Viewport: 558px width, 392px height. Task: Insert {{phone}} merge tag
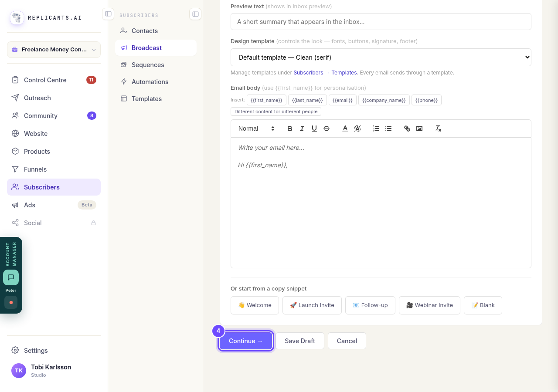(x=426, y=100)
